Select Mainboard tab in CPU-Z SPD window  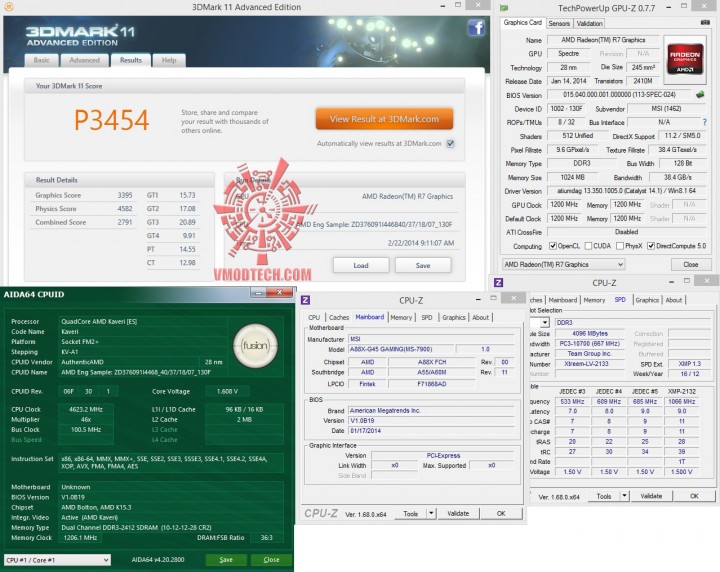coord(562,300)
